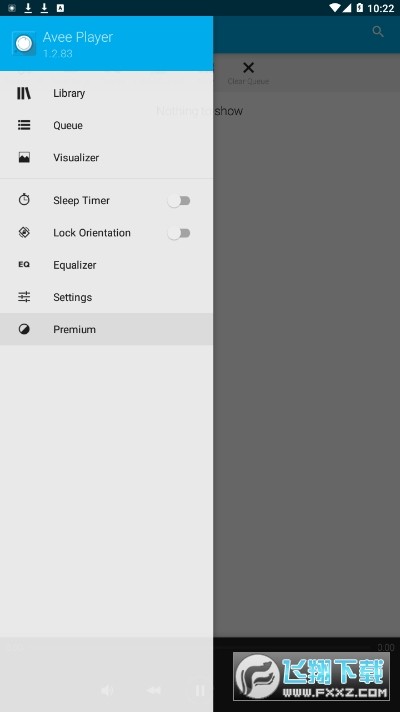
Task: Click the Lock Orientation rotate icon
Action: coord(24,232)
